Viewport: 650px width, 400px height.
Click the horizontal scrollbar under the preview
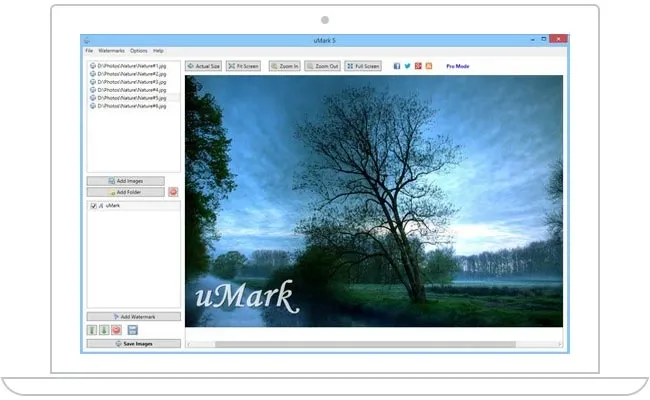[365, 344]
